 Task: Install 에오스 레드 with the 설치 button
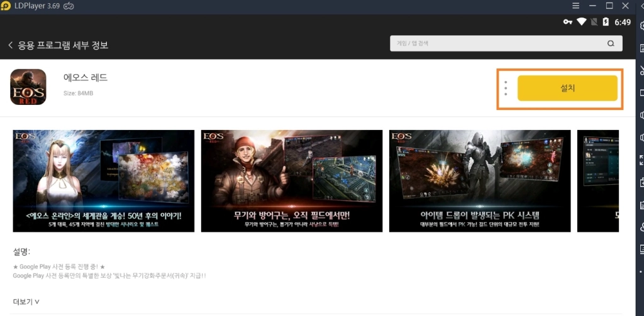tap(567, 88)
